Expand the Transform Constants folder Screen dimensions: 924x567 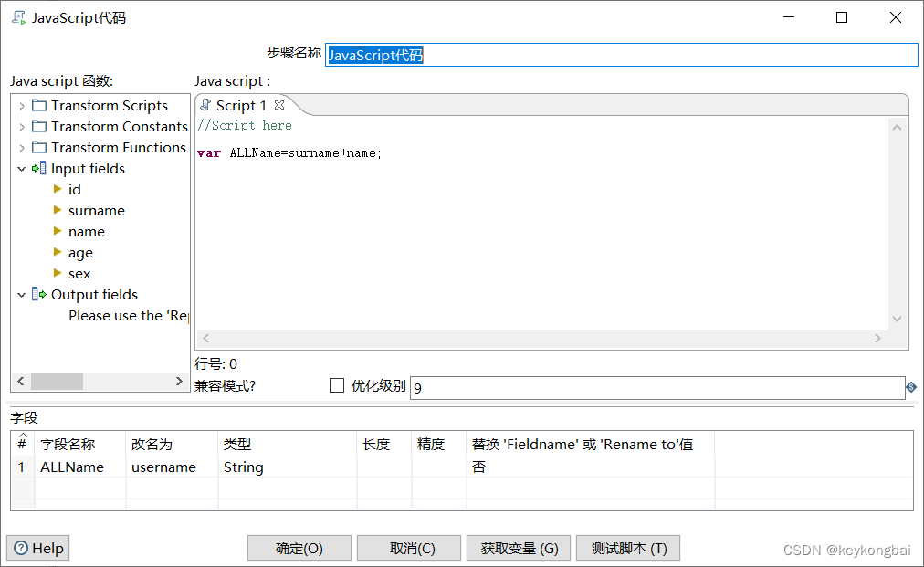click(x=21, y=126)
